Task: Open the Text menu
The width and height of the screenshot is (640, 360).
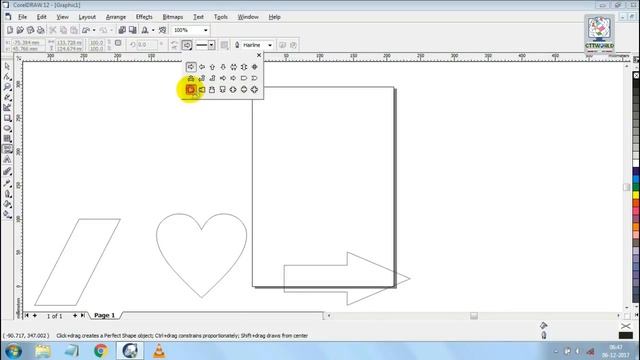Action: click(x=198, y=17)
